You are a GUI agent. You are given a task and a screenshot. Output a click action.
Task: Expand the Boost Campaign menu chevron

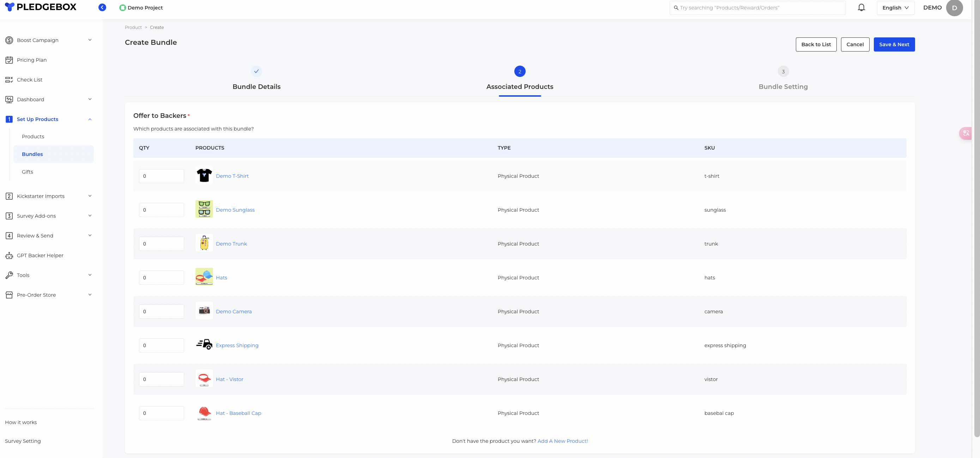pos(90,40)
